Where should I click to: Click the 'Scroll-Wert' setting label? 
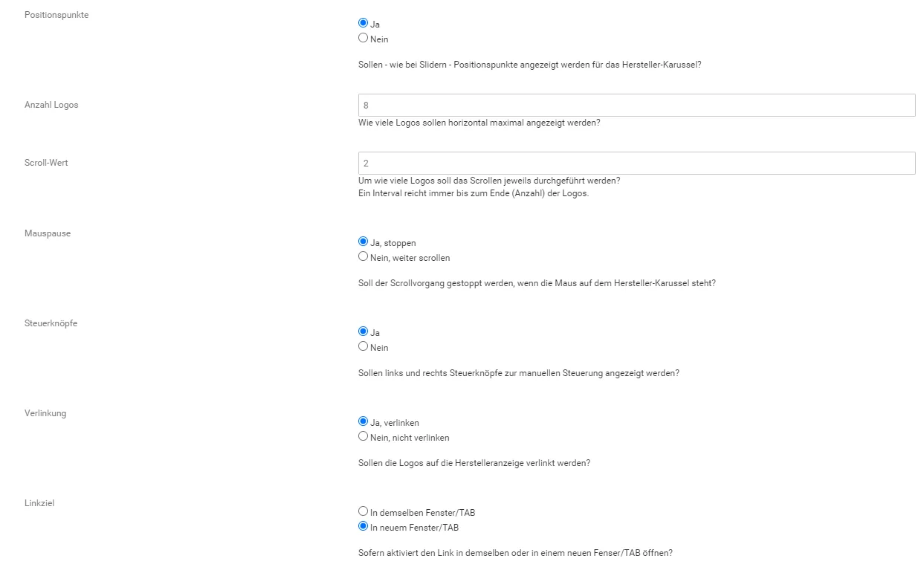pos(46,163)
